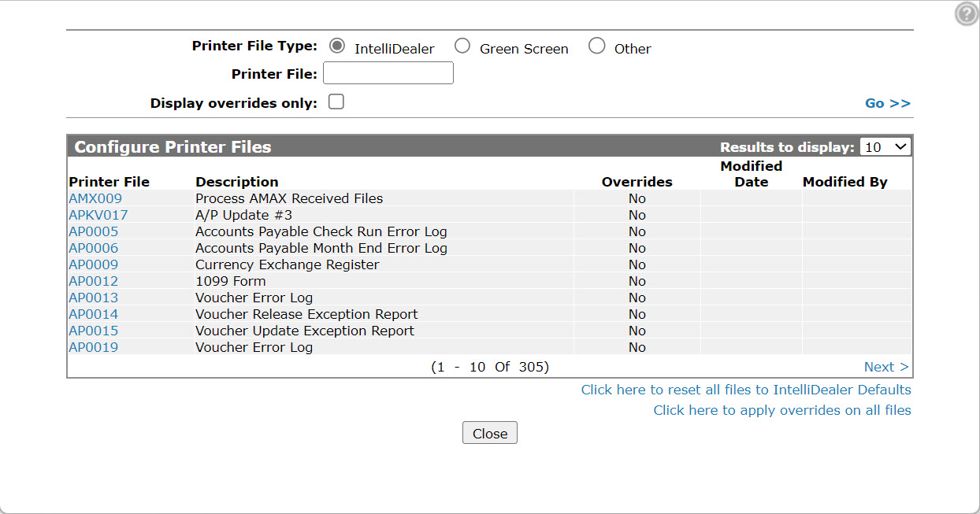This screenshot has height=514, width=980.
Task: Check the Display overrides only box
Action: click(336, 102)
